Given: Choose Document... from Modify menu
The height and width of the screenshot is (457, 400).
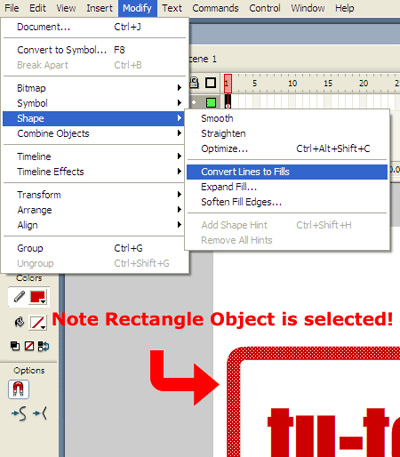Looking at the screenshot, I should coord(94,27).
